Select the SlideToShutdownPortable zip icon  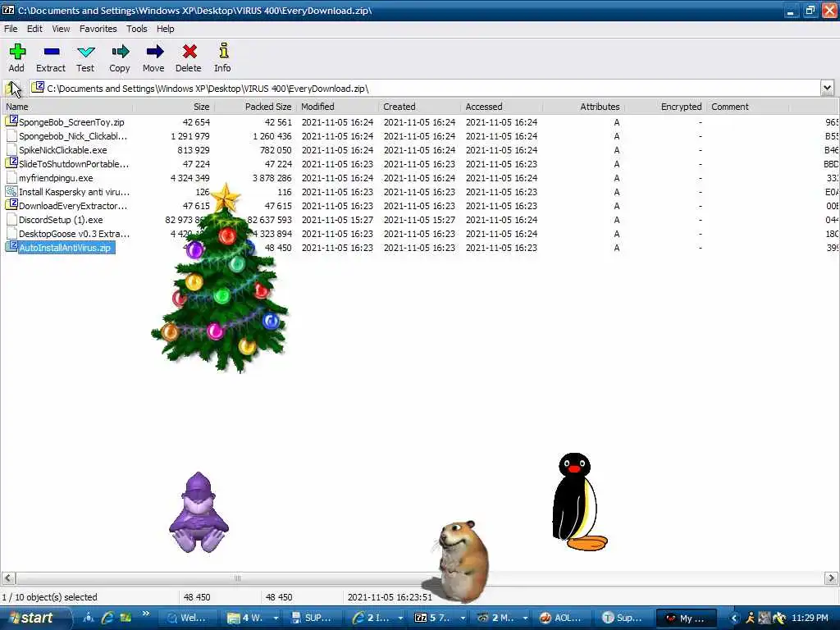(x=11, y=163)
